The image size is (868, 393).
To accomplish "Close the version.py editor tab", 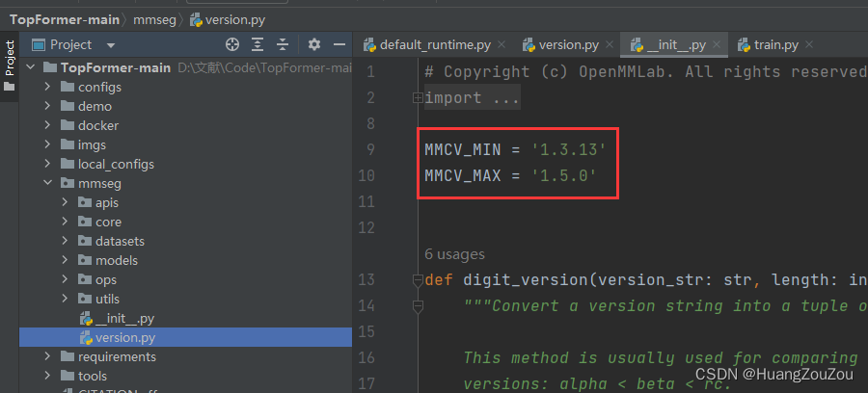I will tap(610, 44).
